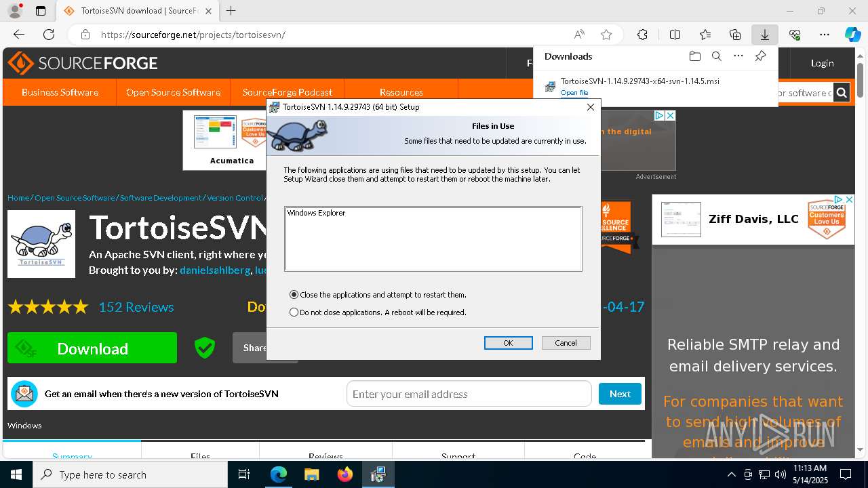Image resolution: width=868 pixels, height=488 pixels.
Task: Open Microsoft Edge from taskbar
Action: pyautogui.click(x=279, y=474)
